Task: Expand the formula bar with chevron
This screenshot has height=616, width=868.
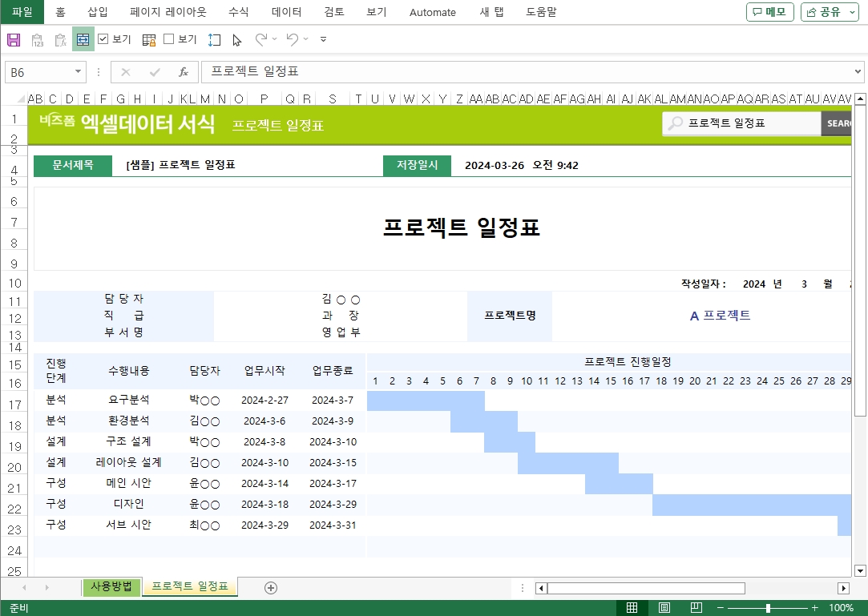Action: [x=858, y=72]
